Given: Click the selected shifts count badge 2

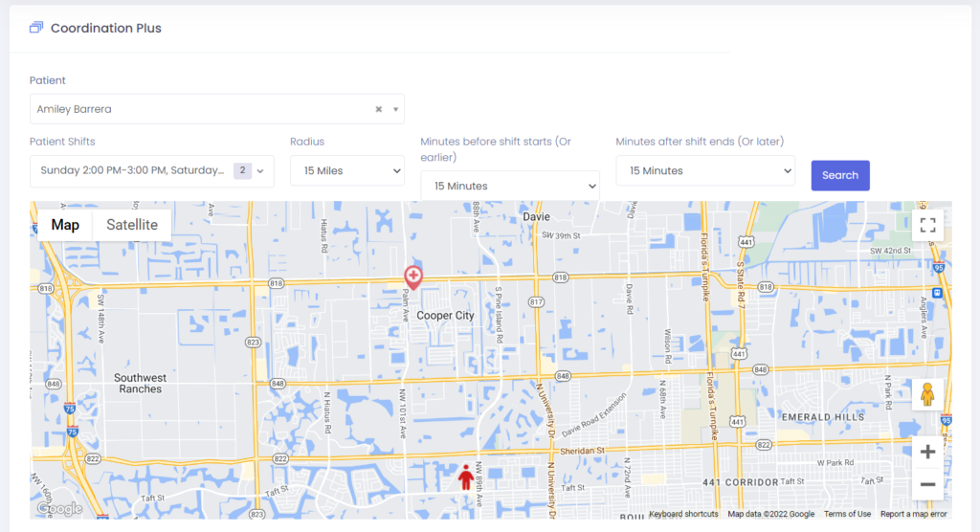Looking at the screenshot, I should [x=242, y=170].
